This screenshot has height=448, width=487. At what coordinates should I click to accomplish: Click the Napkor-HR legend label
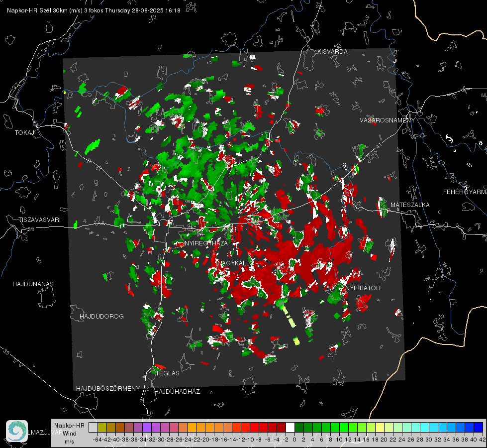coord(69,426)
